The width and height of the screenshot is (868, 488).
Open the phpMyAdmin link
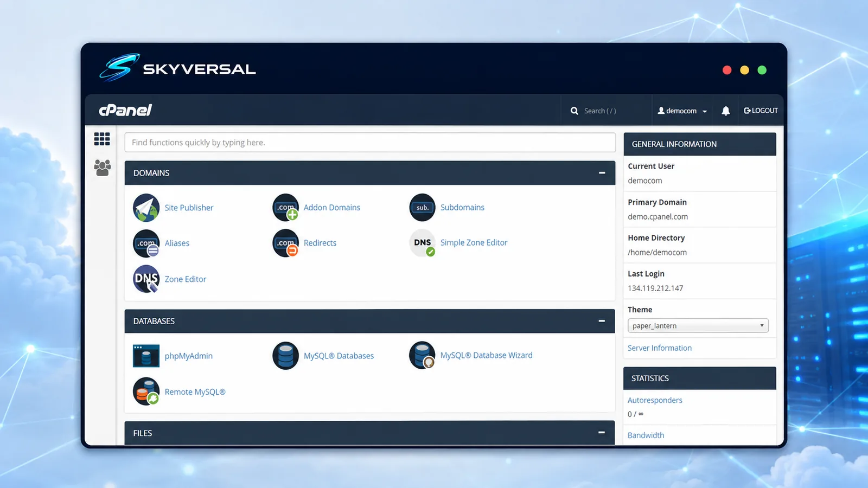pyautogui.click(x=189, y=356)
